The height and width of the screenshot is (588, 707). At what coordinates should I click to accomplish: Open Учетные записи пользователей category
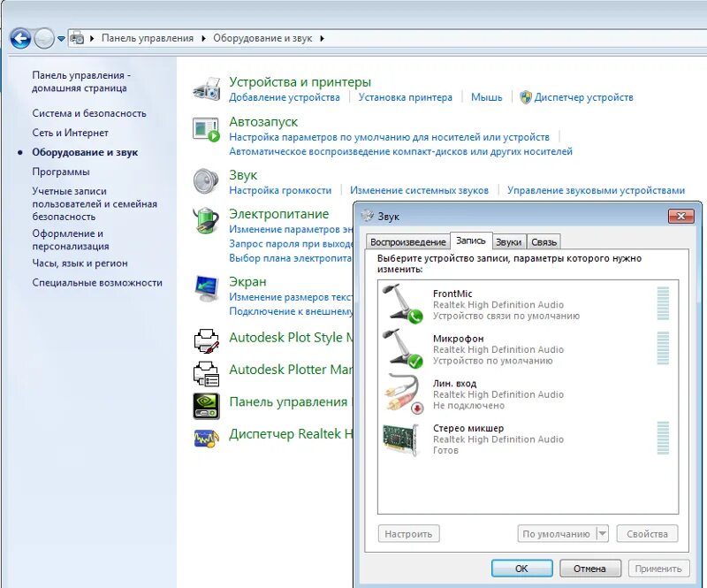[x=95, y=203]
